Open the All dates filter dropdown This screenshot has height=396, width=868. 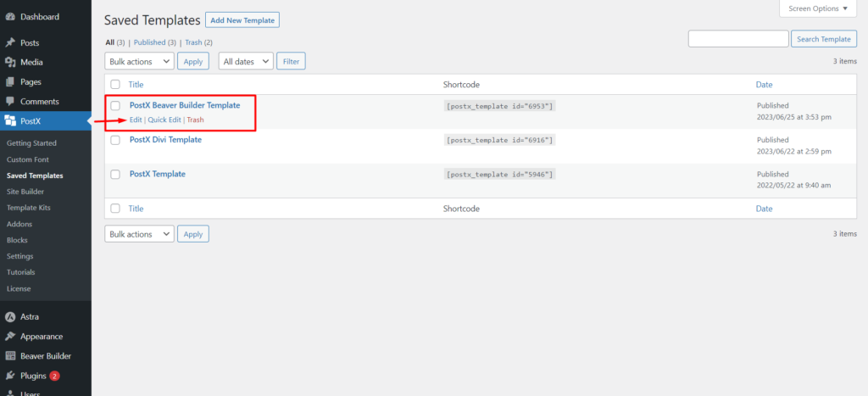247,61
